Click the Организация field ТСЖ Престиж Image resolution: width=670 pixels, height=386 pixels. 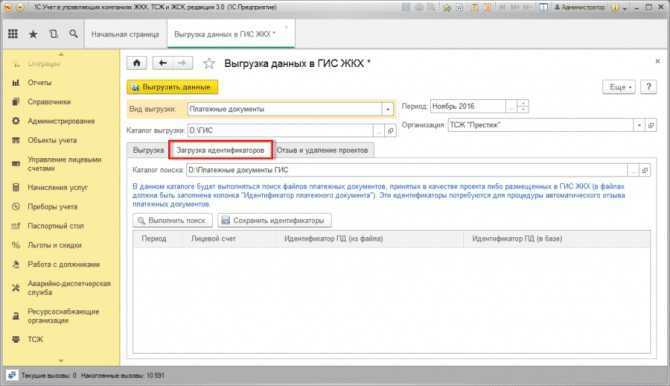[x=541, y=125]
